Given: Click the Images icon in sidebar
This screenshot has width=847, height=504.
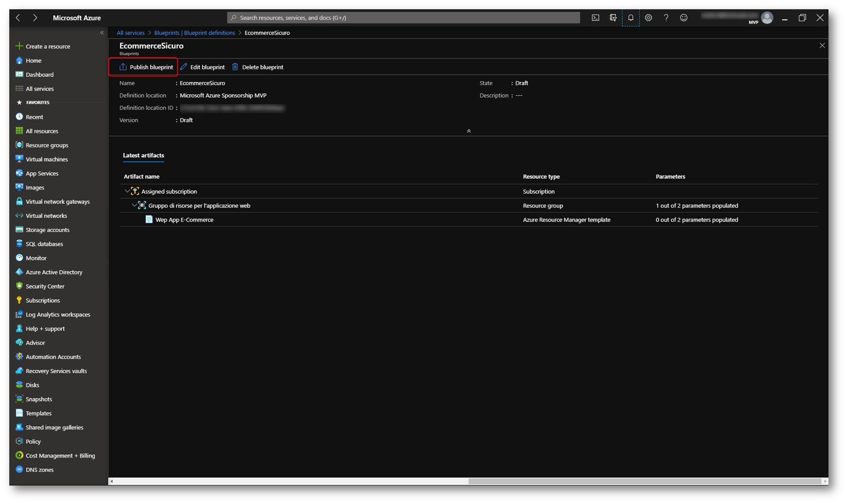Looking at the screenshot, I should pos(19,187).
